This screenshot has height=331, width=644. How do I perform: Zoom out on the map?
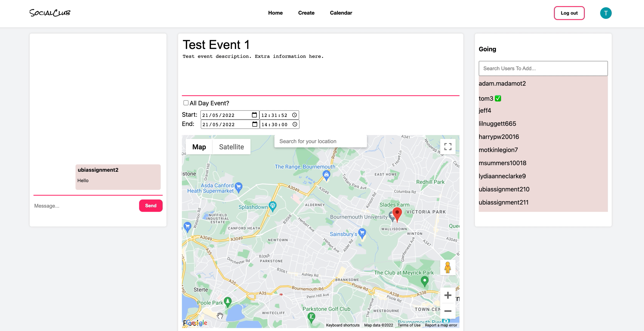pos(448,311)
